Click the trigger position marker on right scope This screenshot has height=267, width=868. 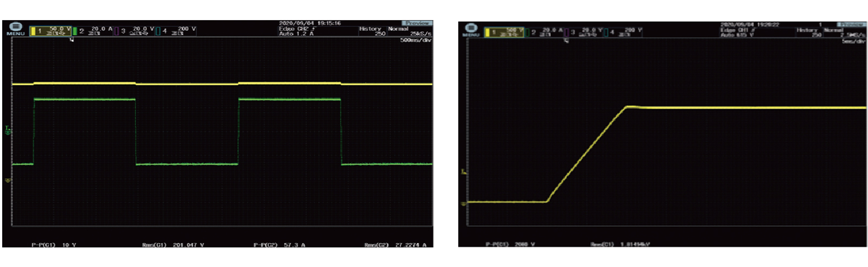click(567, 41)
